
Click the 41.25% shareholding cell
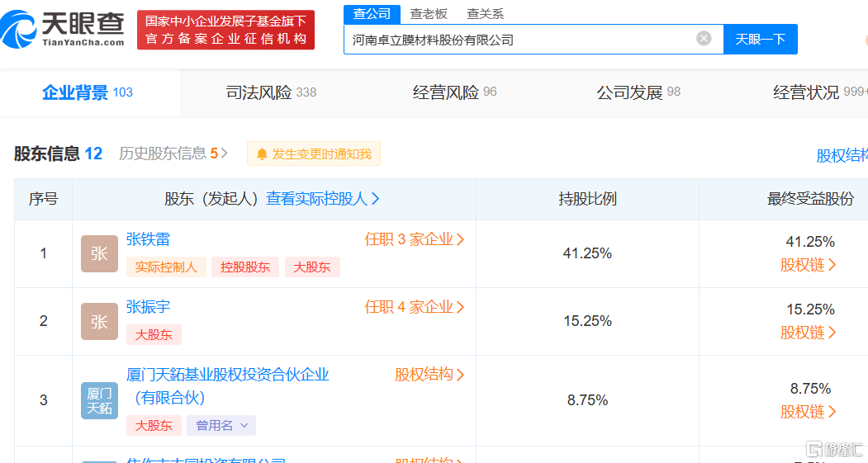pyautogui.click(x=587, y=253)
